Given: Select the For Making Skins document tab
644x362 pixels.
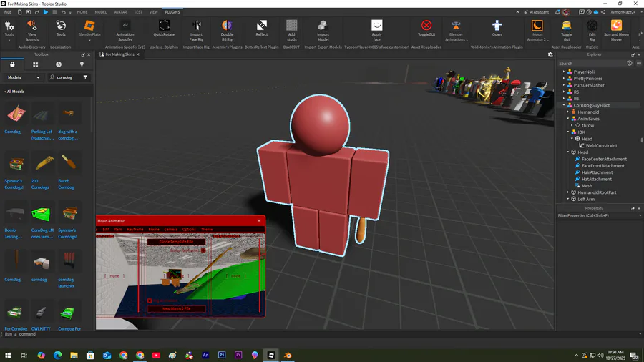Looking at the screenshot, I should [119, 54].
